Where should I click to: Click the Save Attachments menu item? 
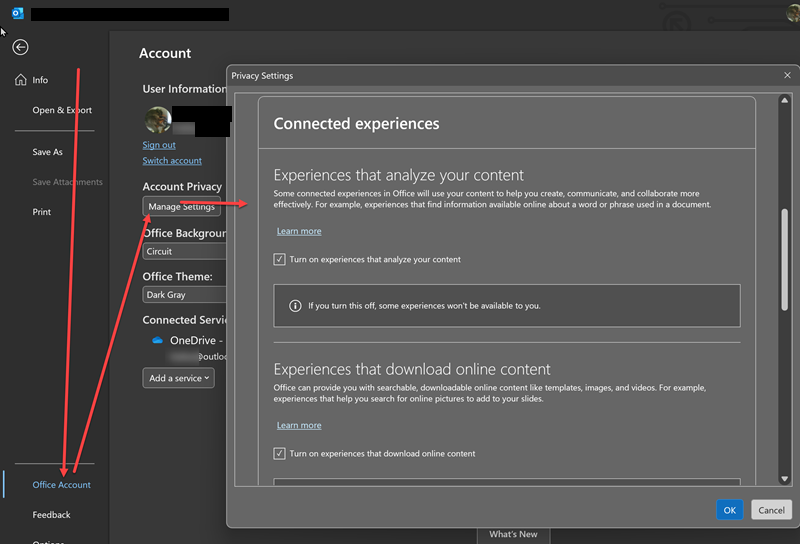[67, 182]
